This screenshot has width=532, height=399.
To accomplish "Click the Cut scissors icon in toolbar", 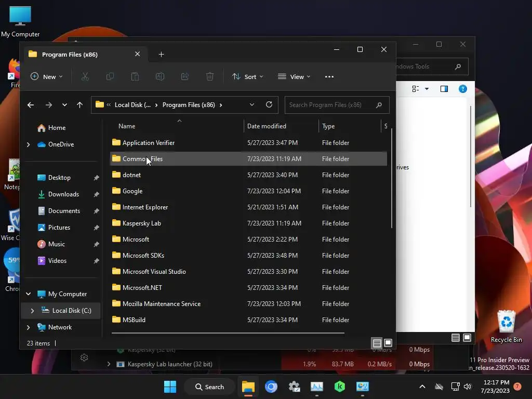I will (85, 77).
